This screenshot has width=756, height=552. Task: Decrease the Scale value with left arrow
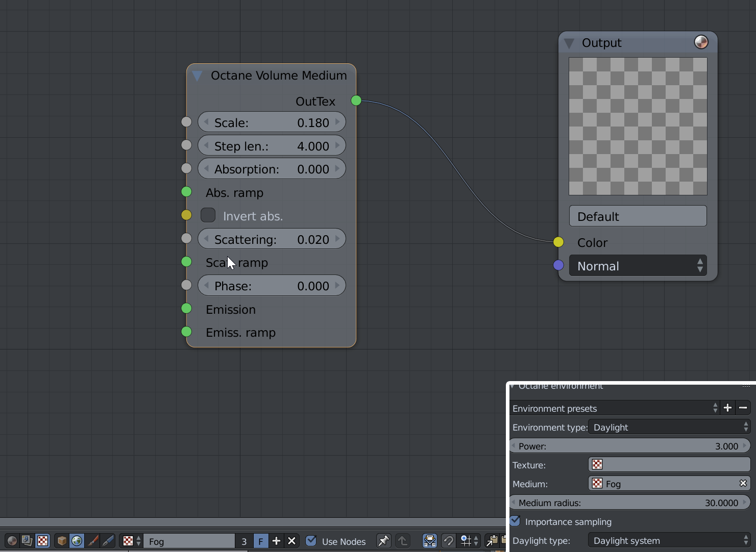coord(206,122)
